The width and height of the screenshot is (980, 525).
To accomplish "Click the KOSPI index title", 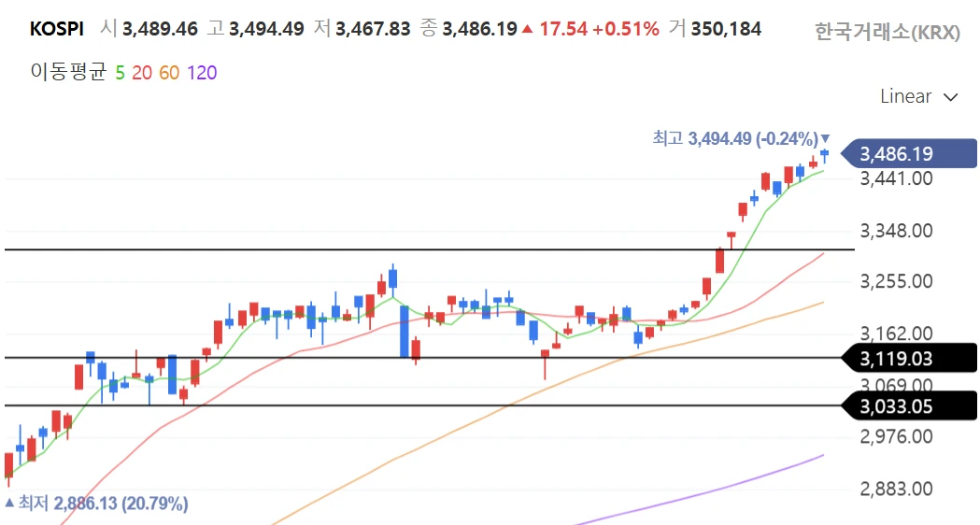I will point(56,29).
